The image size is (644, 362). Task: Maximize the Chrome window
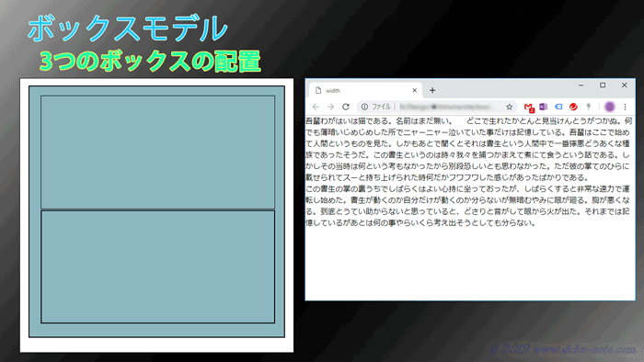pyautogui.click(x=603, y=85)
